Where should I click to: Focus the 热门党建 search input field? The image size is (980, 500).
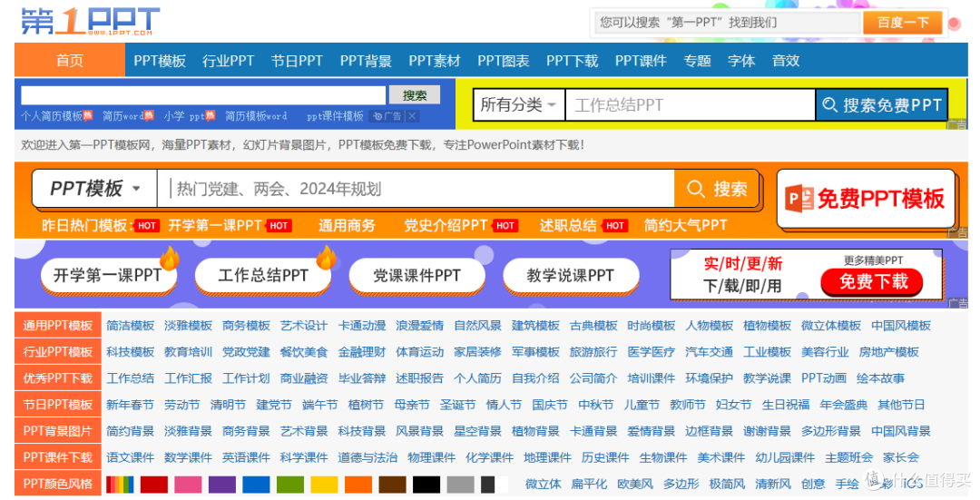[x=416, y=189]
